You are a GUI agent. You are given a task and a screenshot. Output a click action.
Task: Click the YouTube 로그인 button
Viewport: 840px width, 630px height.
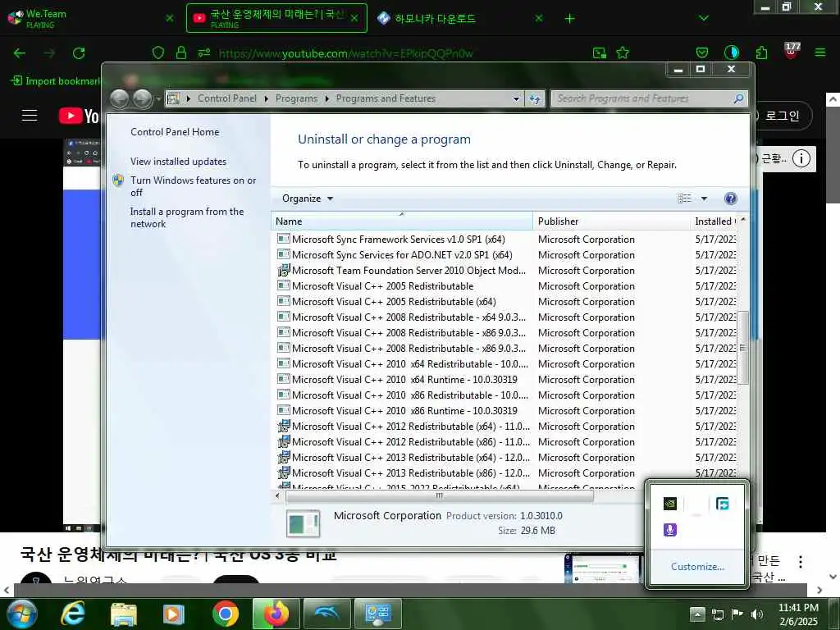tap(782, 116)
